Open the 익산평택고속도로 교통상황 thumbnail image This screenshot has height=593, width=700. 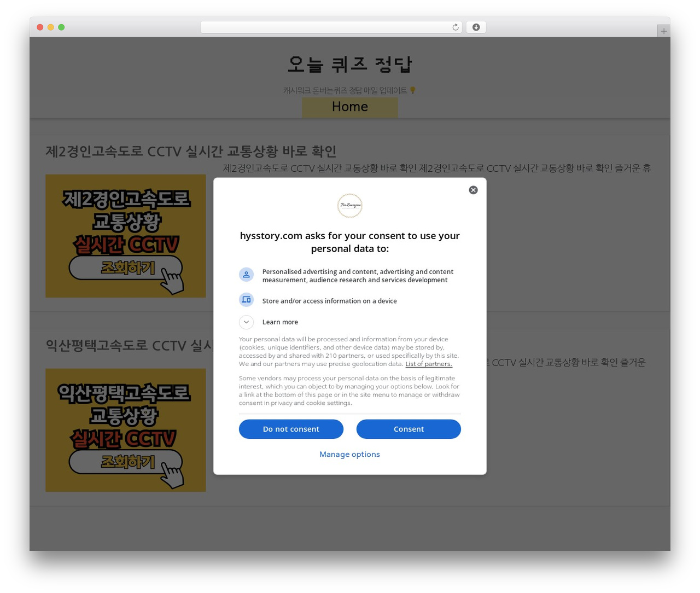click(x=125, y=430)
